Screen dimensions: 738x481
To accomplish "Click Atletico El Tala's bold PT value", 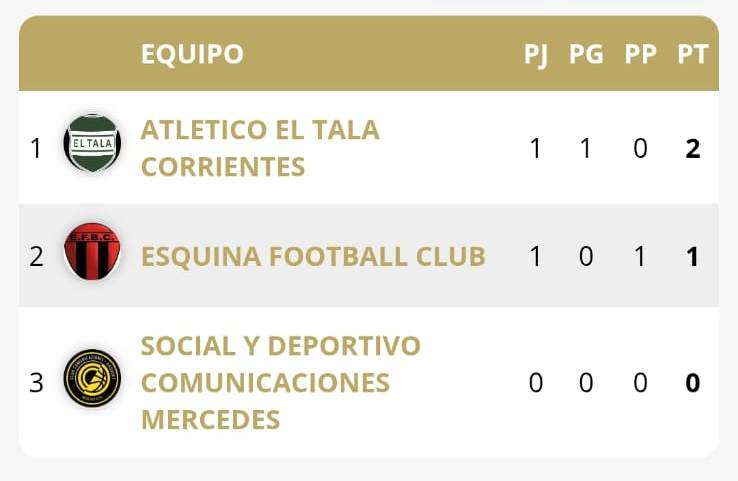I will (692, 149).
